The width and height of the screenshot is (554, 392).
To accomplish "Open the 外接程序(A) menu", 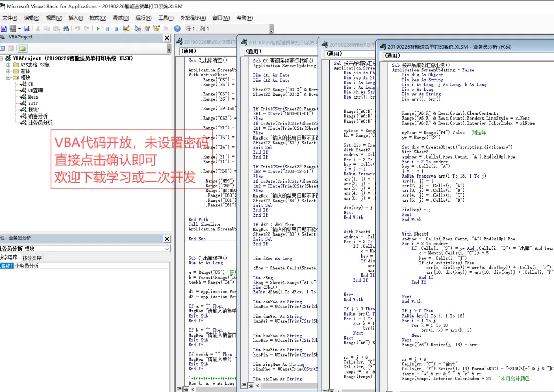I will (193, 18).
